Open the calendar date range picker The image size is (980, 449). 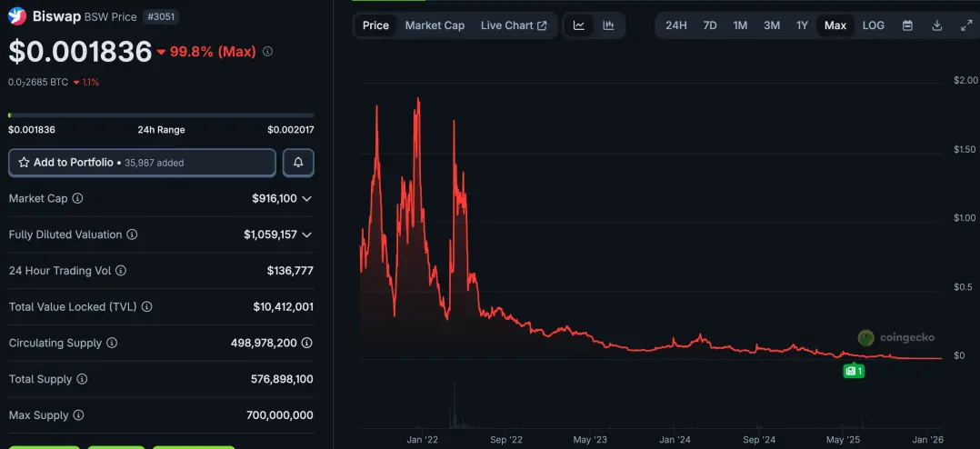coord(907,25)
